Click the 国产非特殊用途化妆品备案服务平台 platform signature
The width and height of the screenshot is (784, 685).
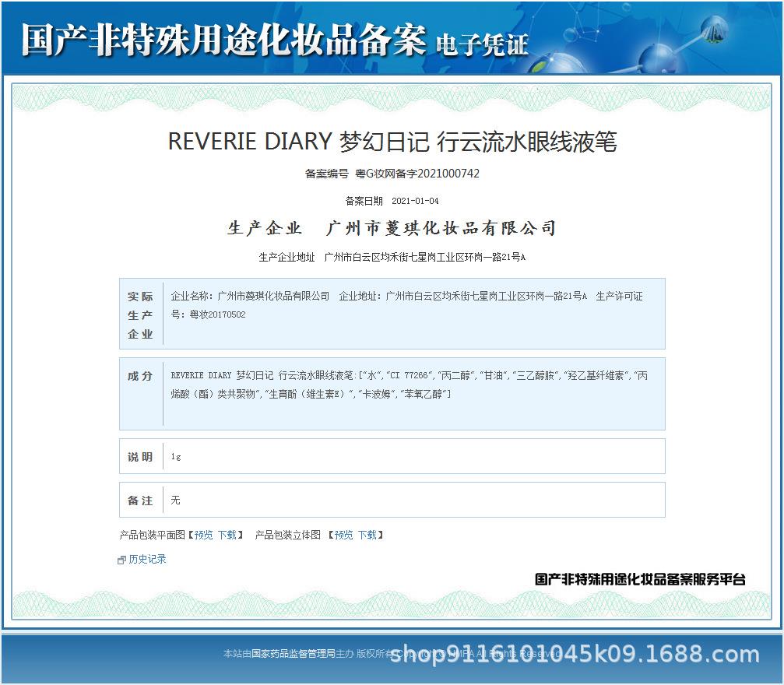coord(641,579)
